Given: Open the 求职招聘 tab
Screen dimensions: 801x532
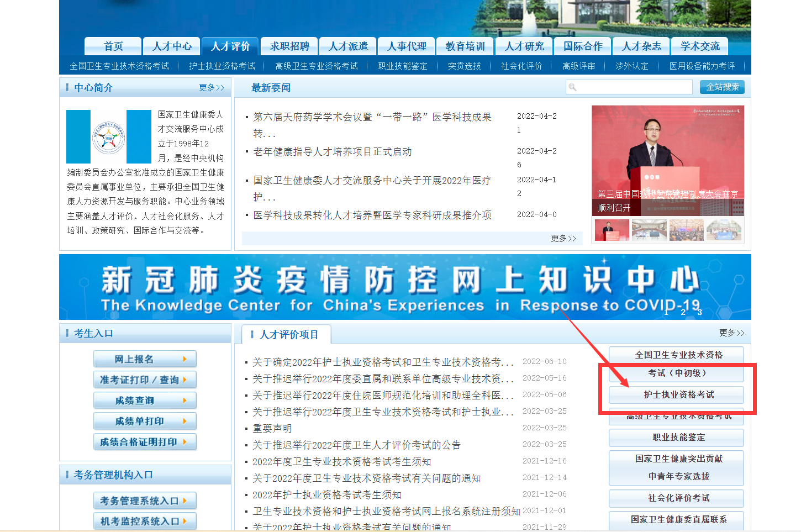Looking at the screenshot, I should 289,46.
